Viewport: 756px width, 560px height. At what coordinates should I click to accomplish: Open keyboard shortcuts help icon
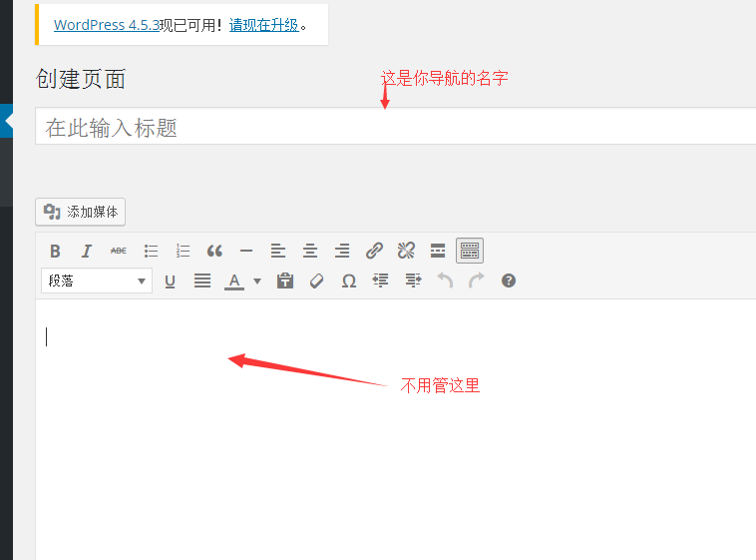pos(509,280)
